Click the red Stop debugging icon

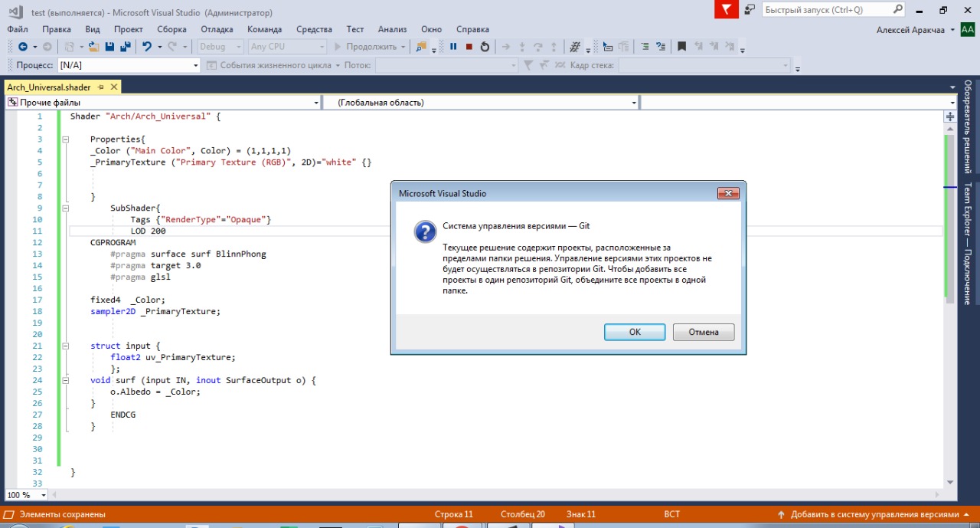click(469, 47)
